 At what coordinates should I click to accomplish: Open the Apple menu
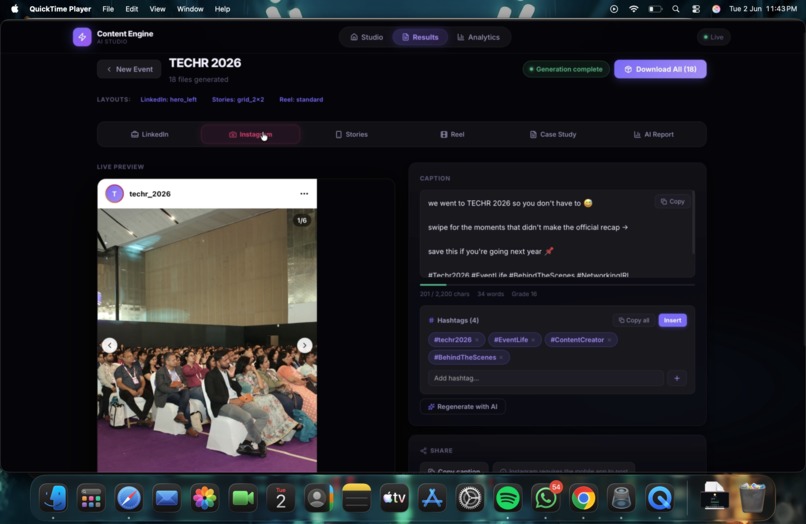point(14,9)
